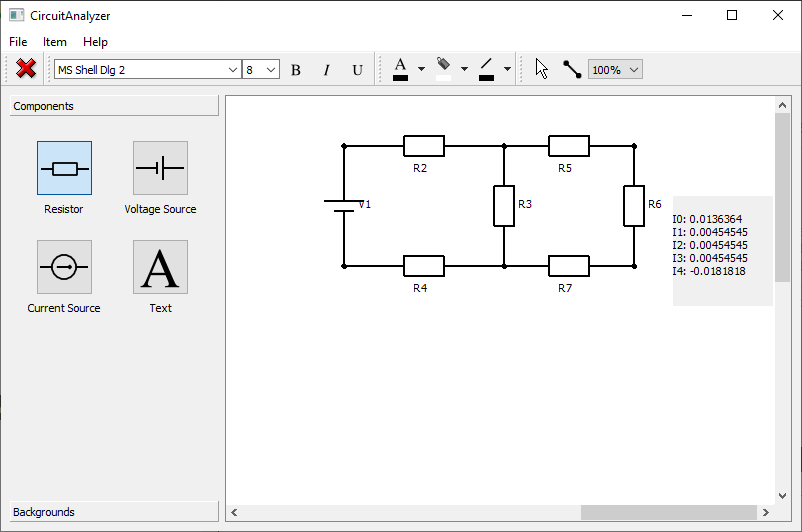The image size is (802, 532).
Task: Pick the Text item tool
Action: [x=160, y=267]
